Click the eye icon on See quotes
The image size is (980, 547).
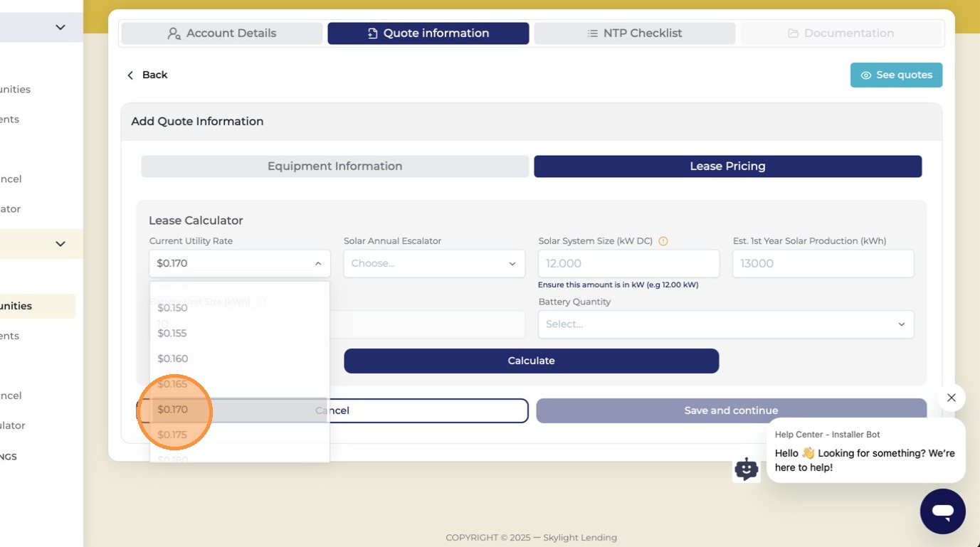[x=865, y=75]
